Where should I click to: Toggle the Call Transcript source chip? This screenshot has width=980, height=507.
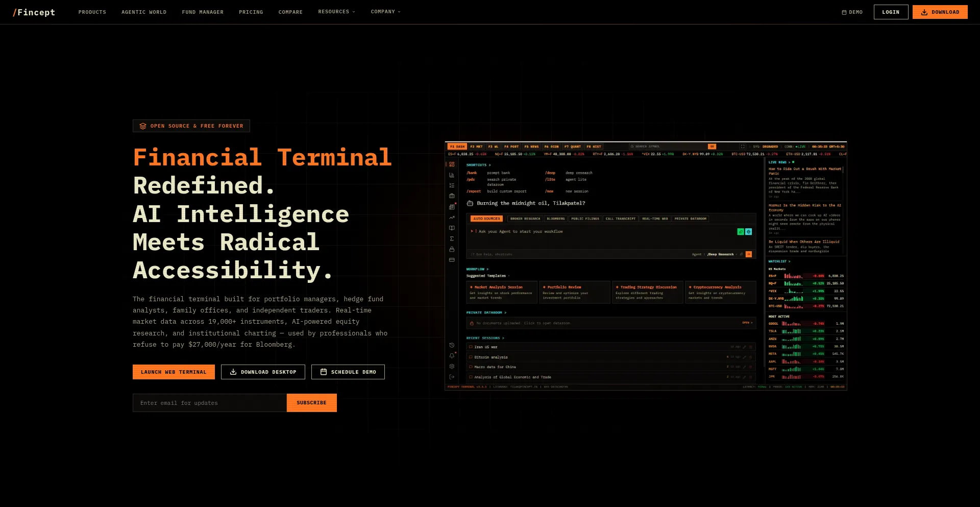coord(621,219)
